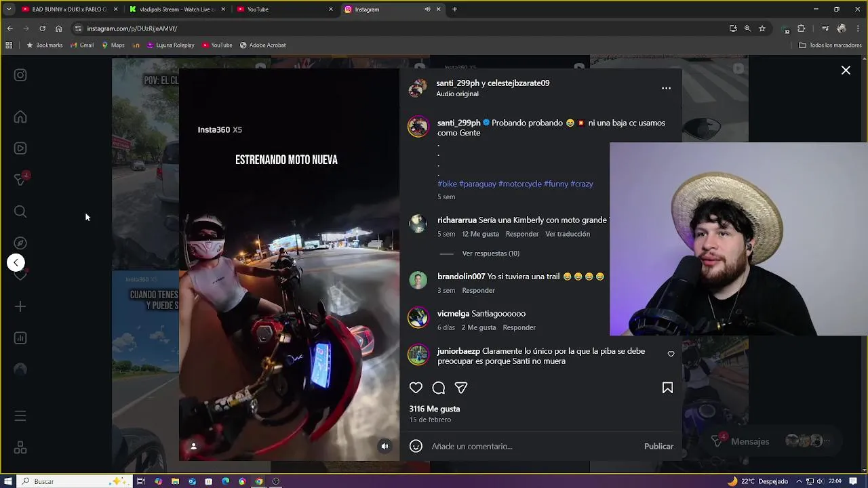Viewport: 868px width, 488px height.
Task: View 12 Me gusta on richararrua's comment
Action: [480, 234]
